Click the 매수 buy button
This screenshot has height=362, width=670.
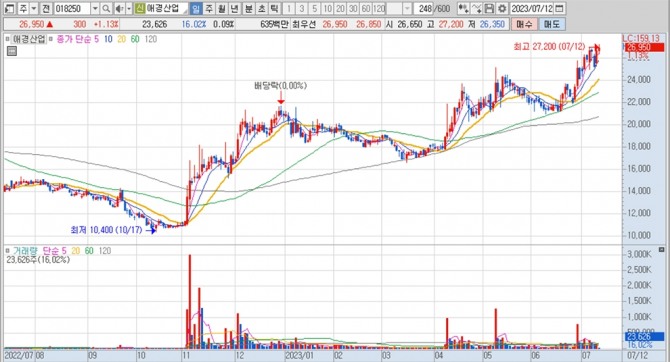click(x=524, y=24)
